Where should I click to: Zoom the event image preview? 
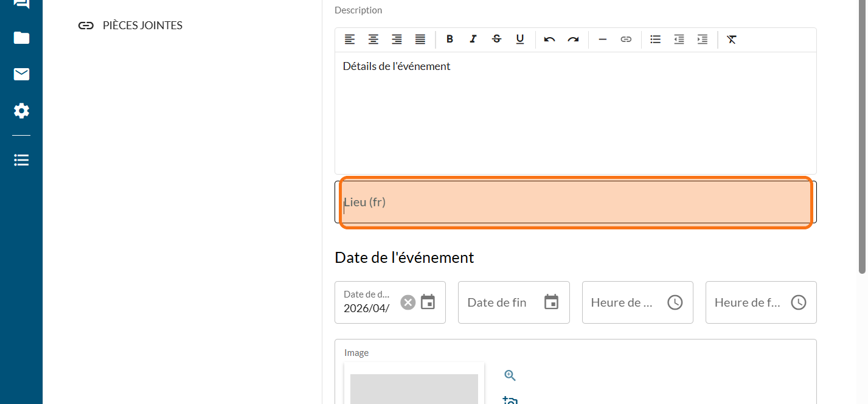click(510, 375)
